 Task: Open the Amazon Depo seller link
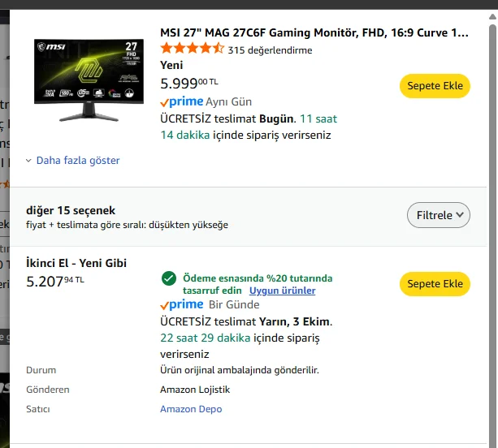coord(191,409)
